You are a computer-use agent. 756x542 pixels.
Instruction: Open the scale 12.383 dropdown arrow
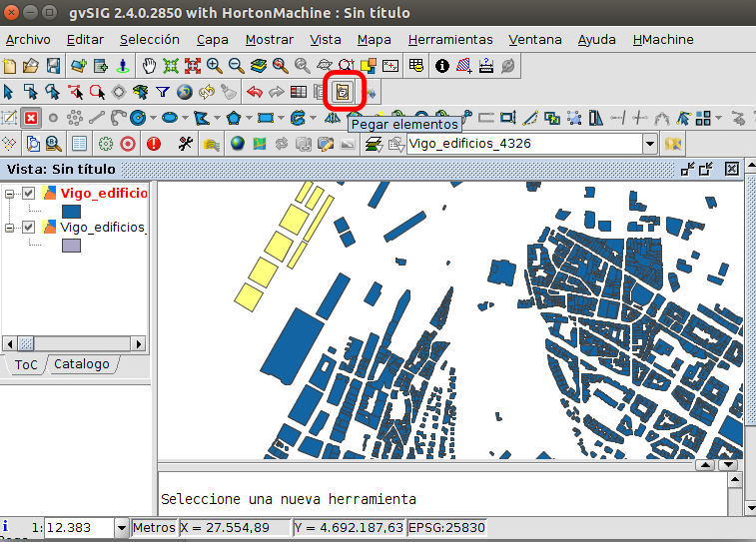123,527
